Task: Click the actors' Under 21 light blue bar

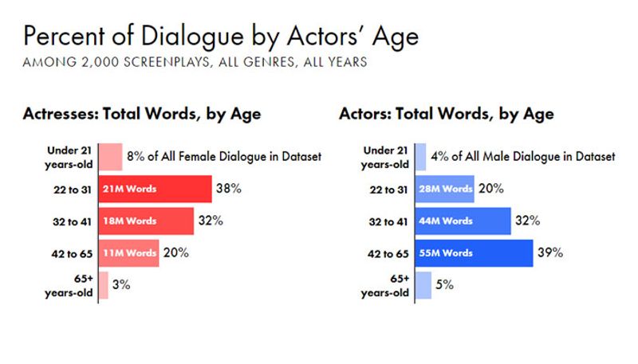Action: [x=421, y=157]
